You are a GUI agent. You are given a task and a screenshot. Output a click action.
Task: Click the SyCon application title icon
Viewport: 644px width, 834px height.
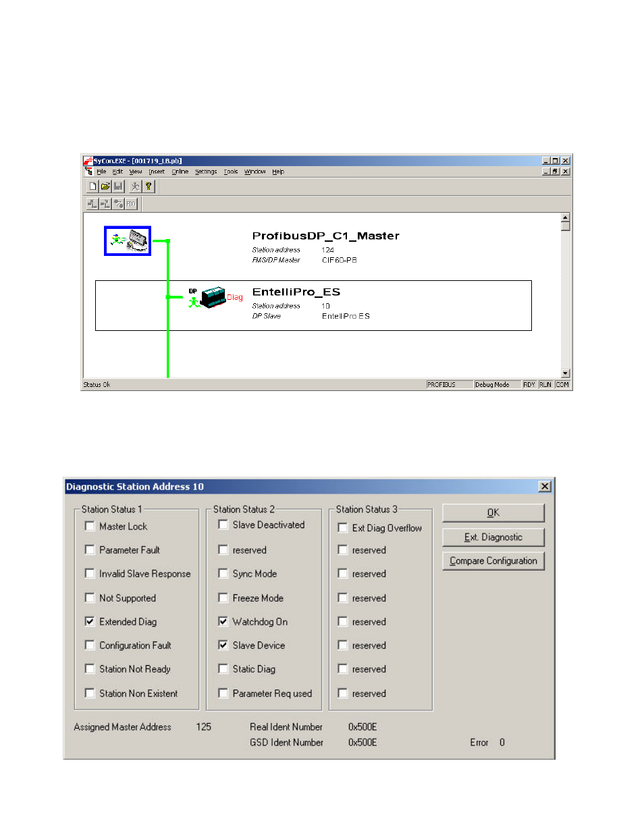point(88,161)
